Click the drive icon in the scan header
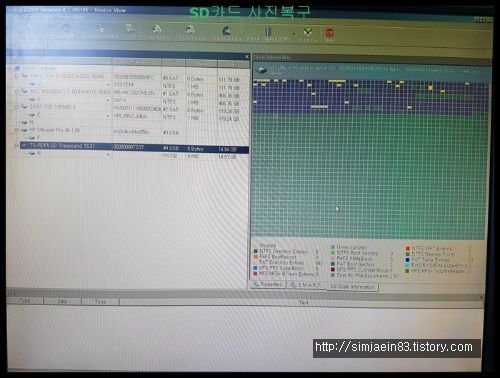 262,70
